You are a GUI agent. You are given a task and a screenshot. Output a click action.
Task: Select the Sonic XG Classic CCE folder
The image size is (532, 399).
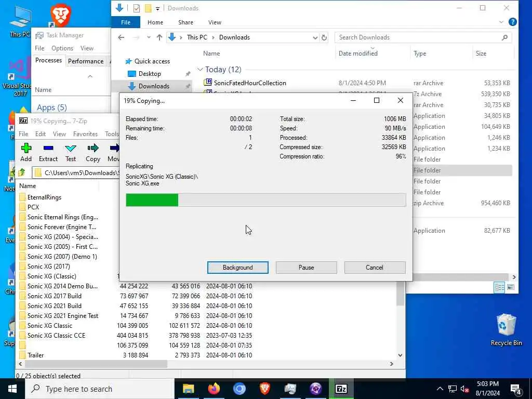pyautogui.click(x=56, y=335)
